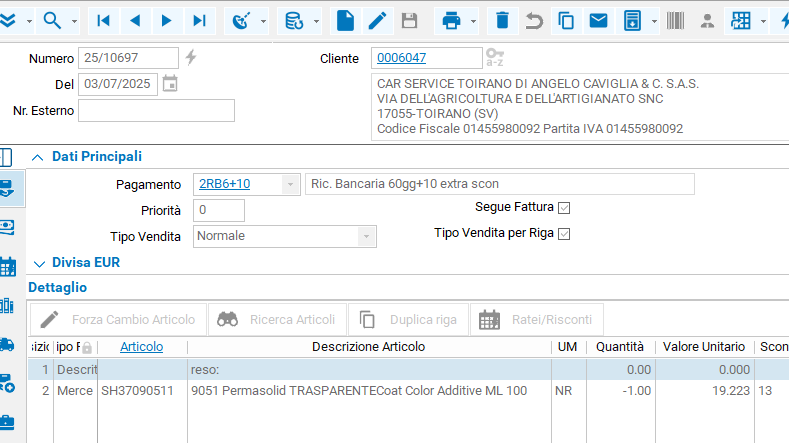The image size is (789, 443).
Task: Expand the Divisa EUR section
Action: (x=38, y=264)
